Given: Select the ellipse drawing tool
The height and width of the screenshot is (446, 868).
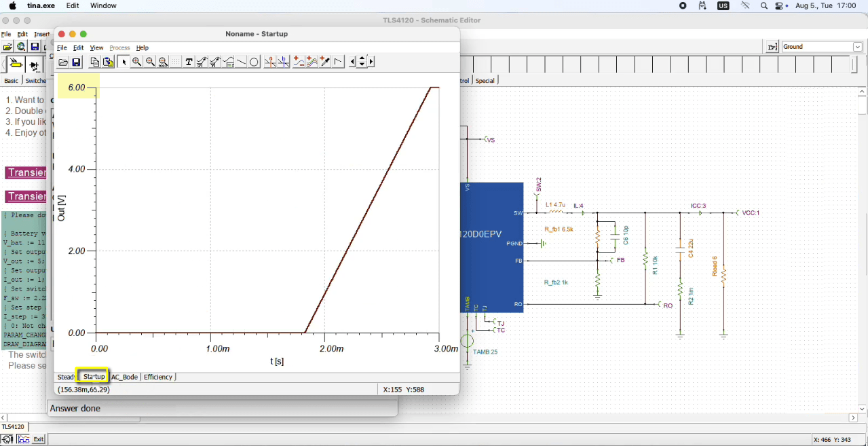Looking at the screenshot, I should (x=254, y=62).
